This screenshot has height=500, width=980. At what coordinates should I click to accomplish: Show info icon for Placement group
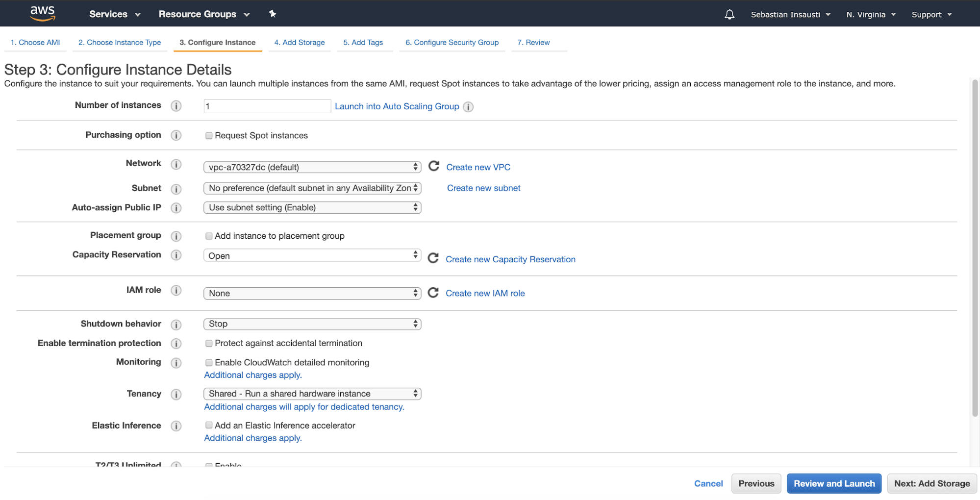(176, 236)
